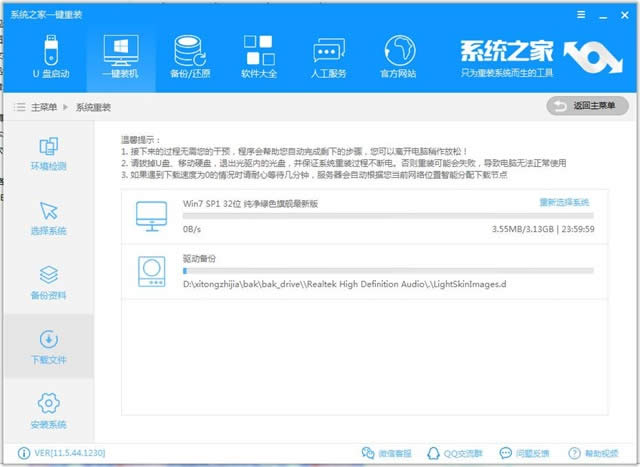Open 人工服务 manual support chat
This screenshot has width=640, height=467.
330,58
